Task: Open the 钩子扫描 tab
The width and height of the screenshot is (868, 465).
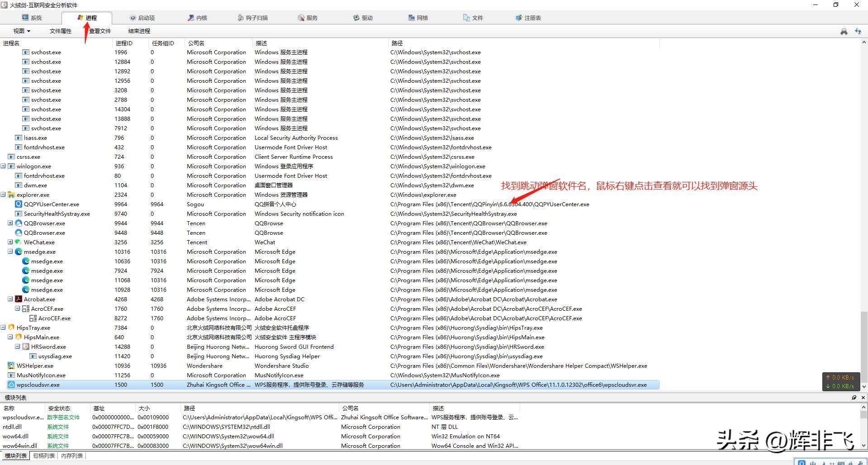Action: [x=252, y=18]
